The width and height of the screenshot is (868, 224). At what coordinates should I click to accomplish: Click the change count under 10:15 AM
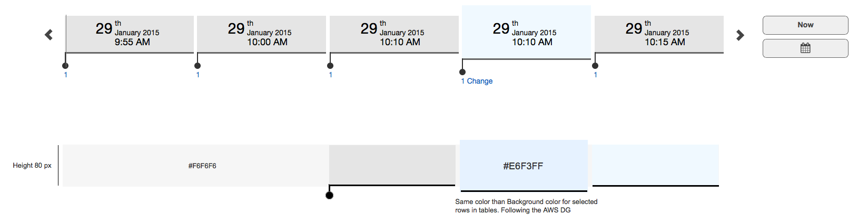tap(596, 75)
